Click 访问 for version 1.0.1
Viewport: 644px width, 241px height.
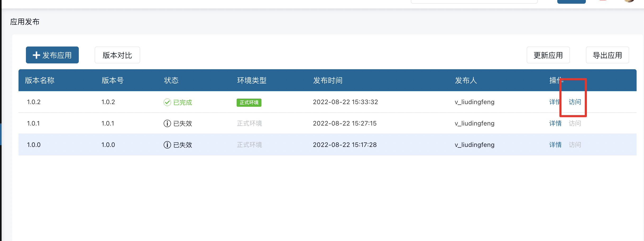tap(575, 123)
